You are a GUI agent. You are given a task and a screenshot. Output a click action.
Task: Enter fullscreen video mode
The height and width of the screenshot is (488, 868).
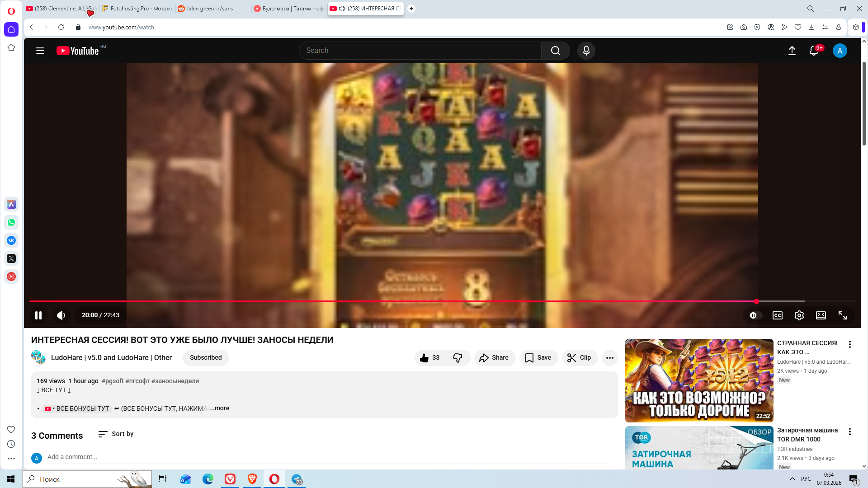(842, 315)
